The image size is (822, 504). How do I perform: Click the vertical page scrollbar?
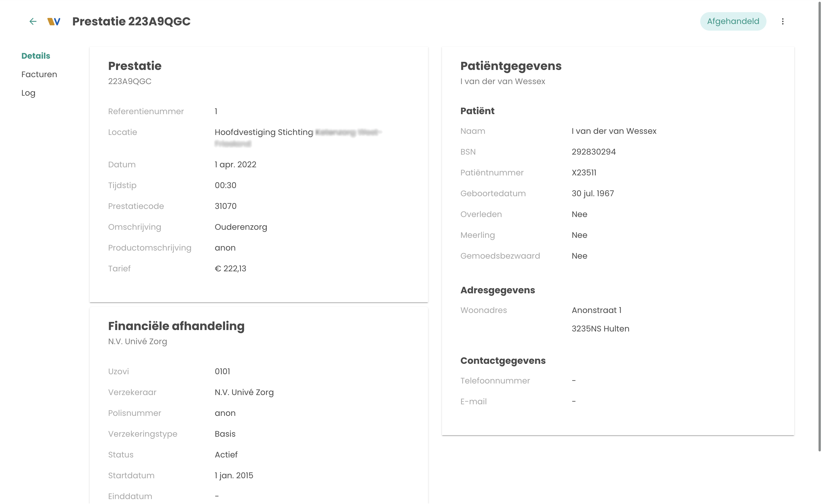tap(819, 227)
